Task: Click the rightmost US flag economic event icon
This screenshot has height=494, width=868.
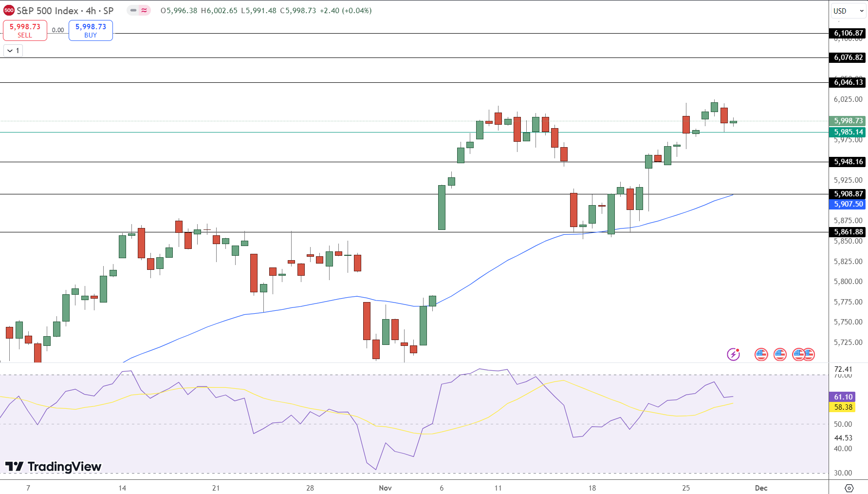Action: pyautogui.click(x=809, y=354)
